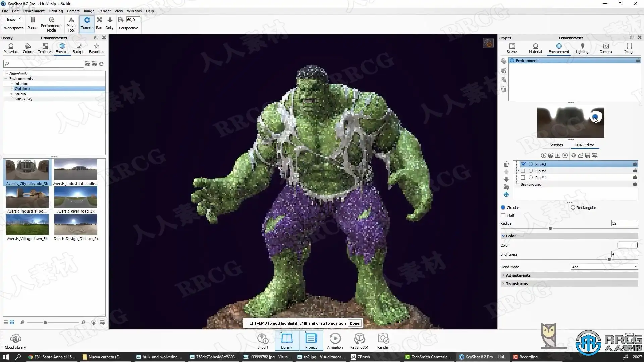Open the Animation timeline
This screenshot has width=644, height=362.
coord(335,341)
